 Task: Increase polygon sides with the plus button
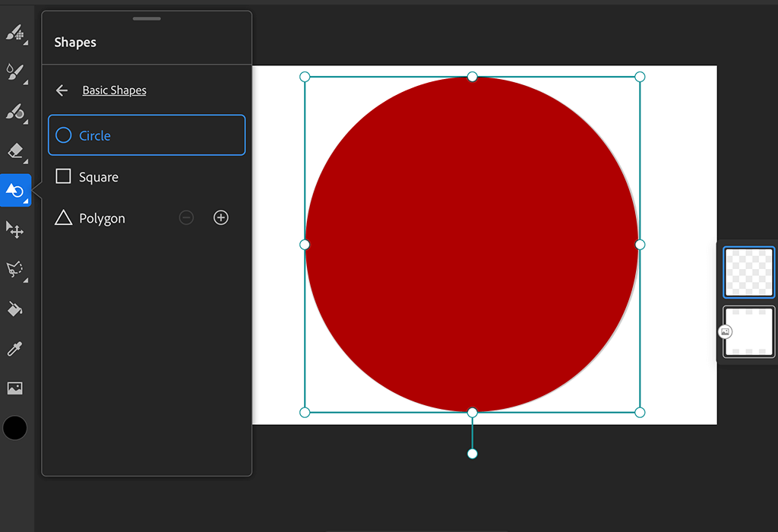tap(221, 217)
